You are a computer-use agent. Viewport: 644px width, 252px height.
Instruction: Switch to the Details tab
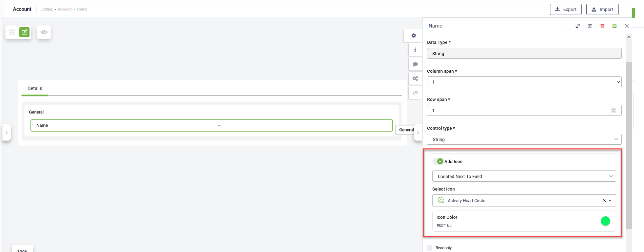pos(35,89)
